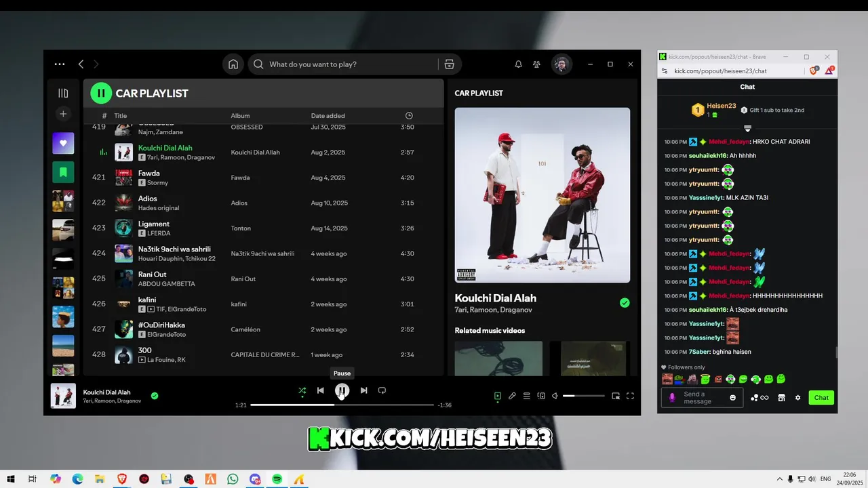Sort tracks by the Title column

pyautogui.click(x=121, y=116)
